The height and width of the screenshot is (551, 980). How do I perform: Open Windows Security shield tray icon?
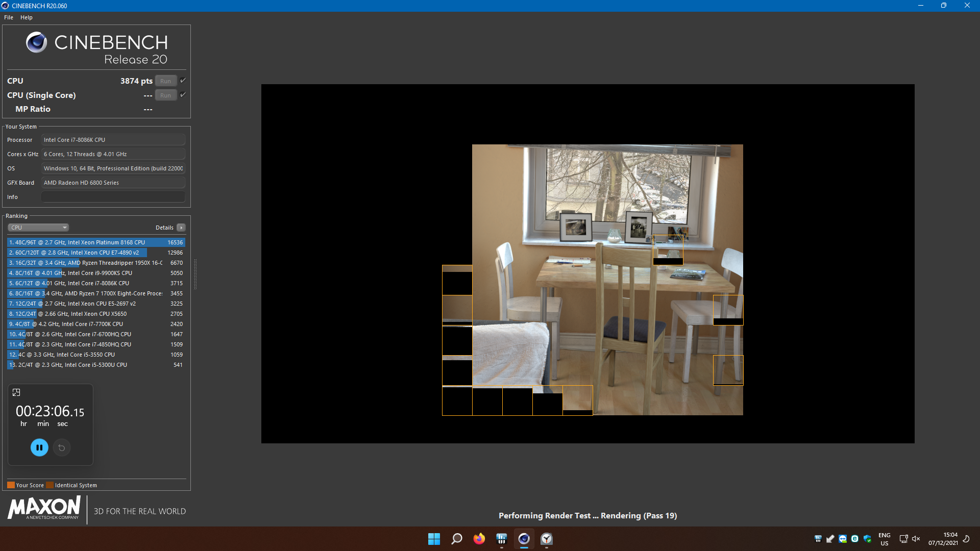867,539
